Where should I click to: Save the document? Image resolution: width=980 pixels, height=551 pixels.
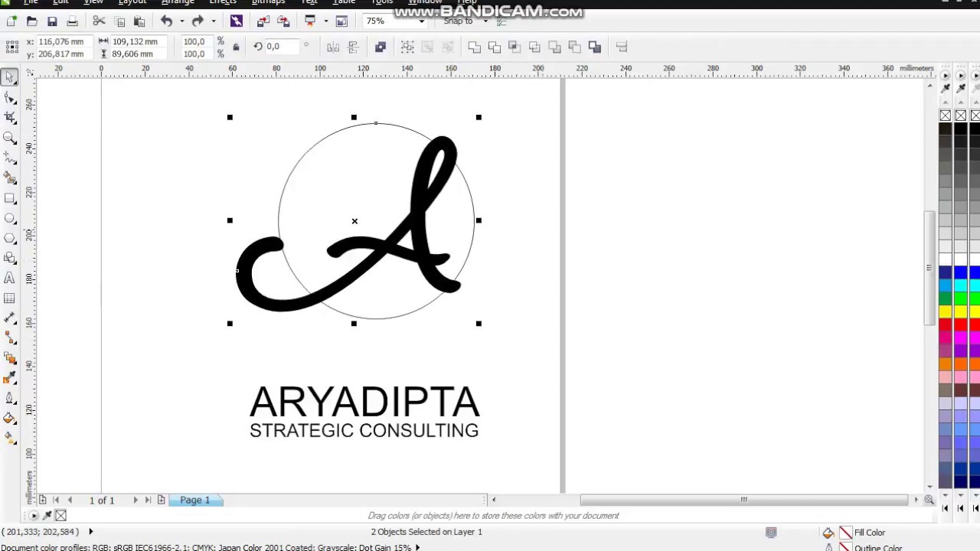[52, 21]
